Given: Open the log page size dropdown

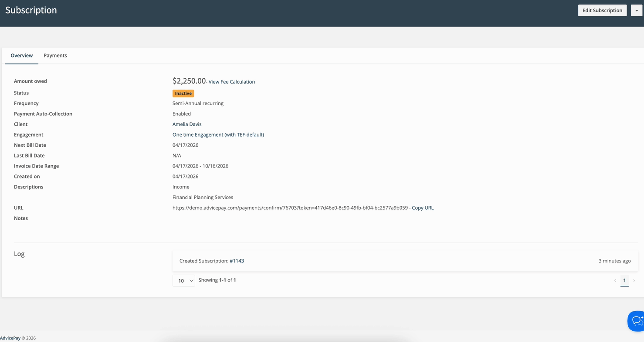Looking at the screenshot, I should (x=183, y=281).
